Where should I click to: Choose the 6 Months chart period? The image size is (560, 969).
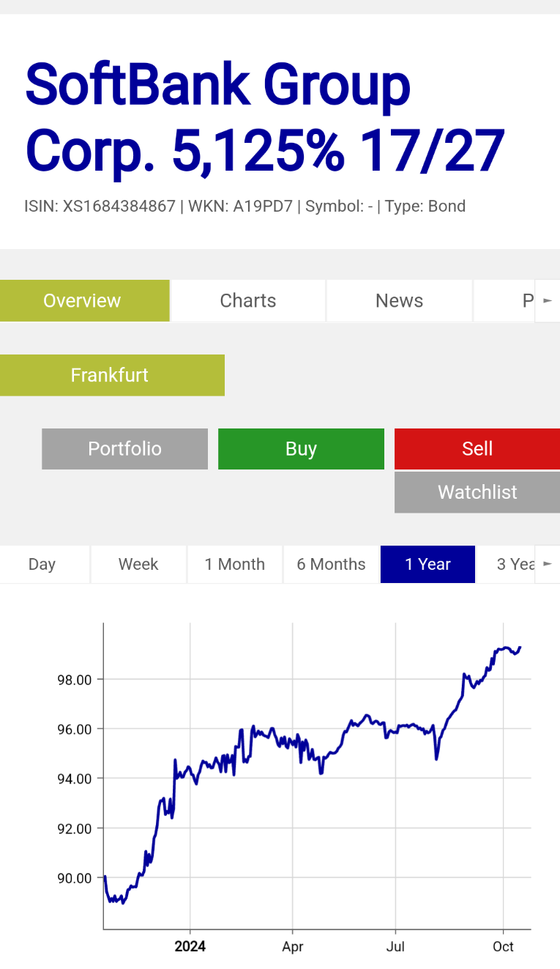pos(331,564)
